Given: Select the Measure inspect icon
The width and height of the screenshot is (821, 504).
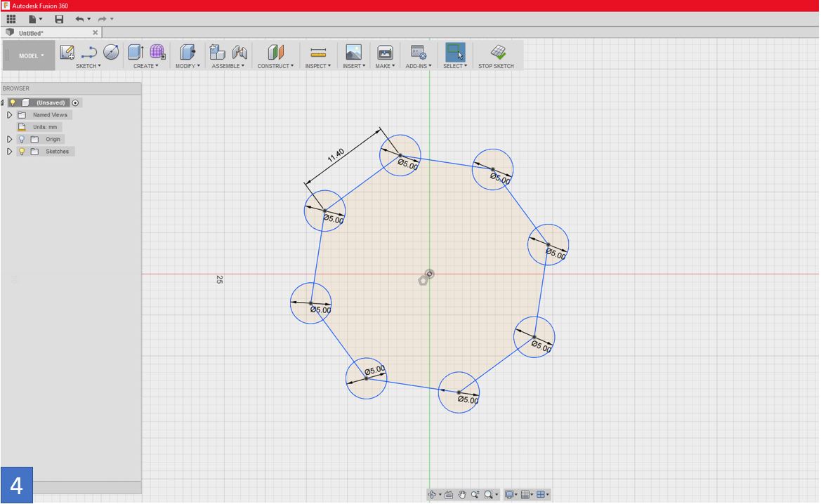Looking at the screenshot, I should (x=318, y=52).
